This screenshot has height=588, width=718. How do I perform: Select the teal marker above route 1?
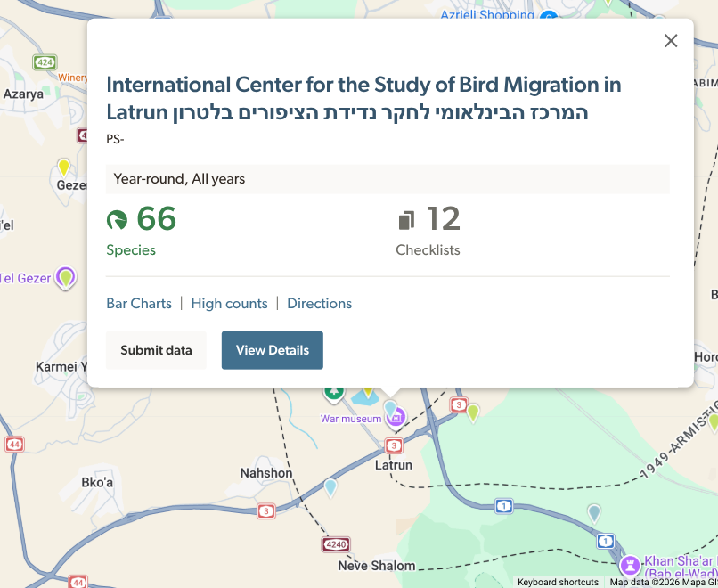tap(594, 513)
